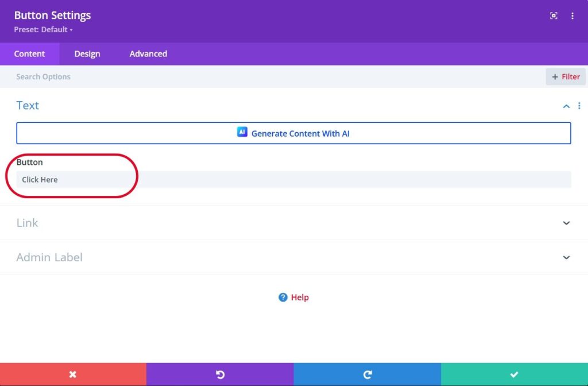Open the Help link
The image size is (588, 386).
[300, 297]
